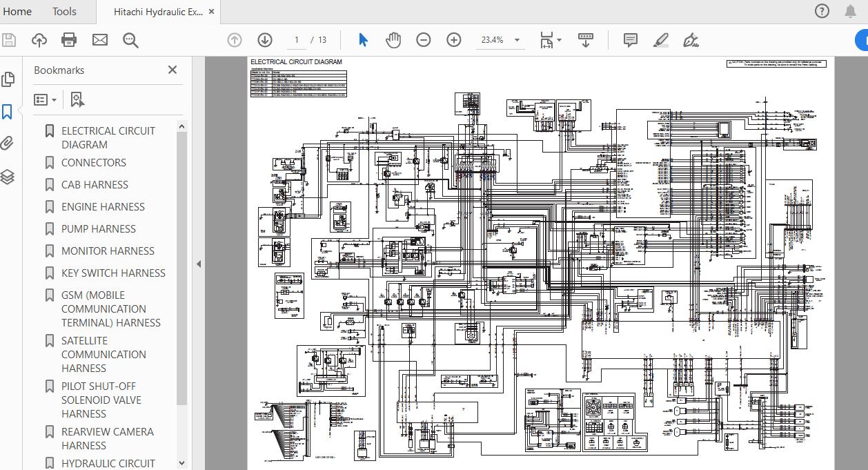Click the Save file icon
Image resolution: width=868 pixels, height=470 pixels.
tap(9, 40)
